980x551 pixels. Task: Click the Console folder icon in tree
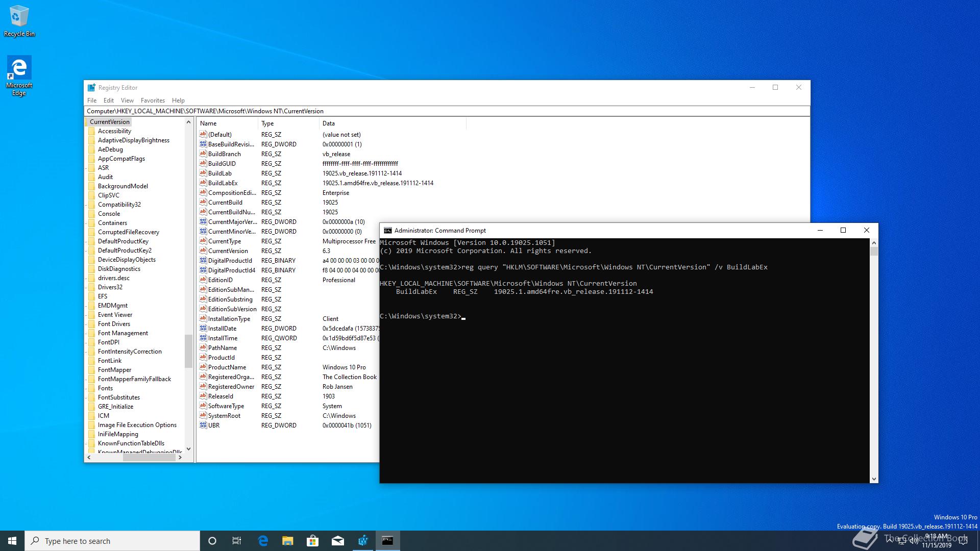pos(92,214)
